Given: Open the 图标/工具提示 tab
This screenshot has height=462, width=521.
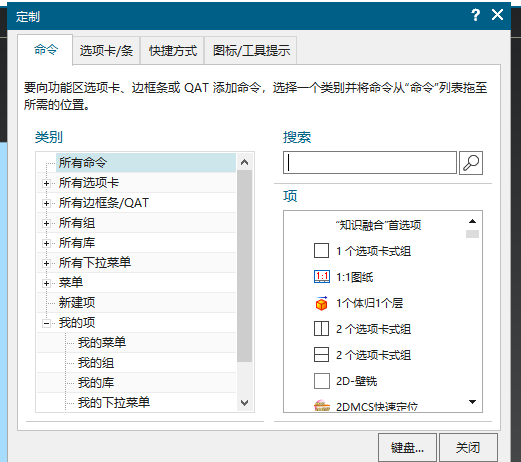Looking at the screenshot, I should [251, 51].
